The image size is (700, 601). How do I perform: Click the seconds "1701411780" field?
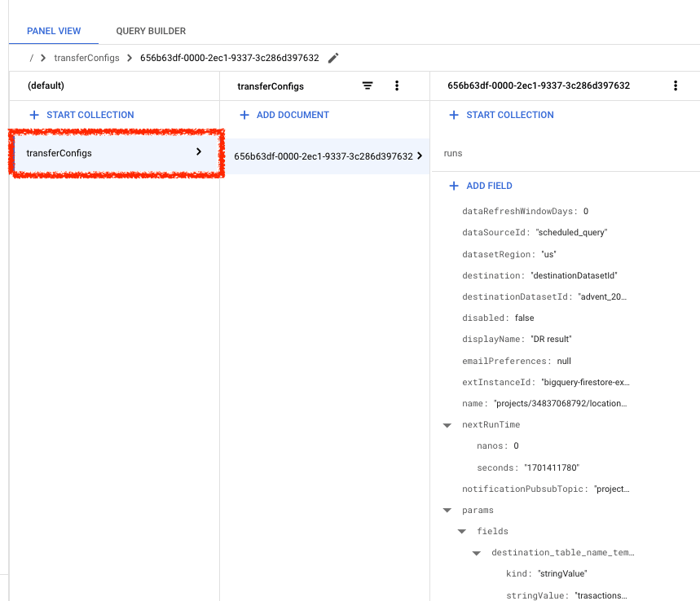click(x=528, y=467)
